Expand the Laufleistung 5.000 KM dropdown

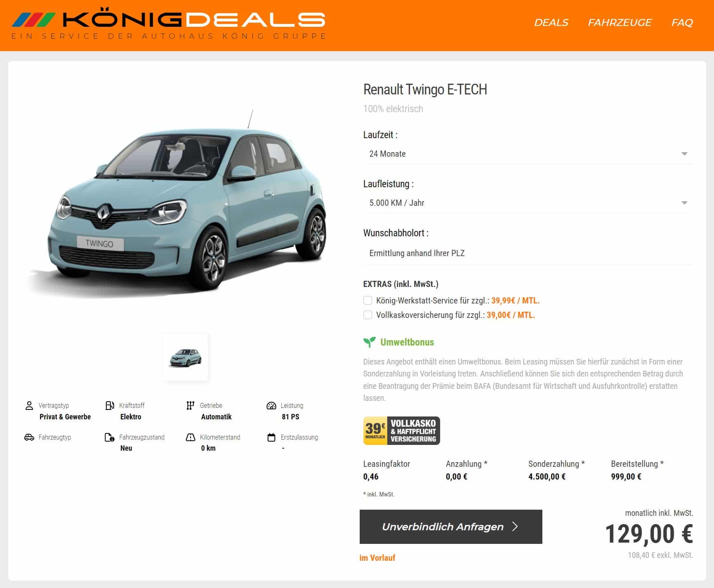(x=528, y=203)
